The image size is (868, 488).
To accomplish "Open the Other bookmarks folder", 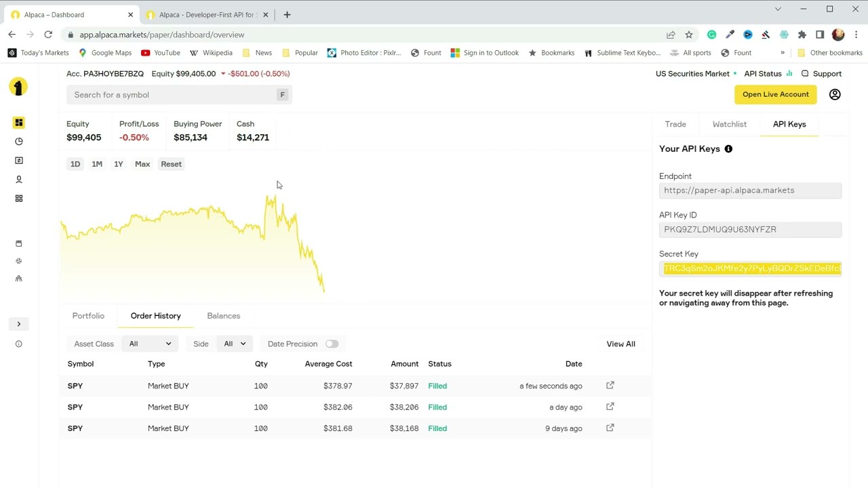I will click(830, 53).
